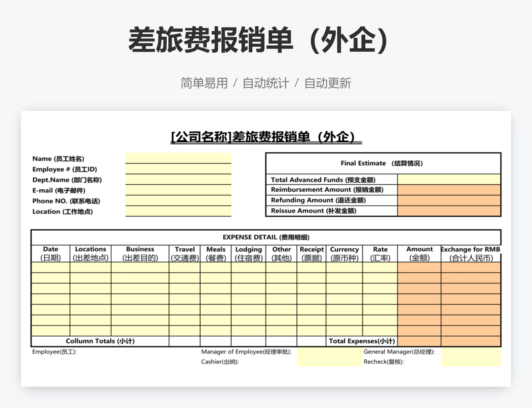
Task: Select the Refunding Amount value cell
Action: 450,201
